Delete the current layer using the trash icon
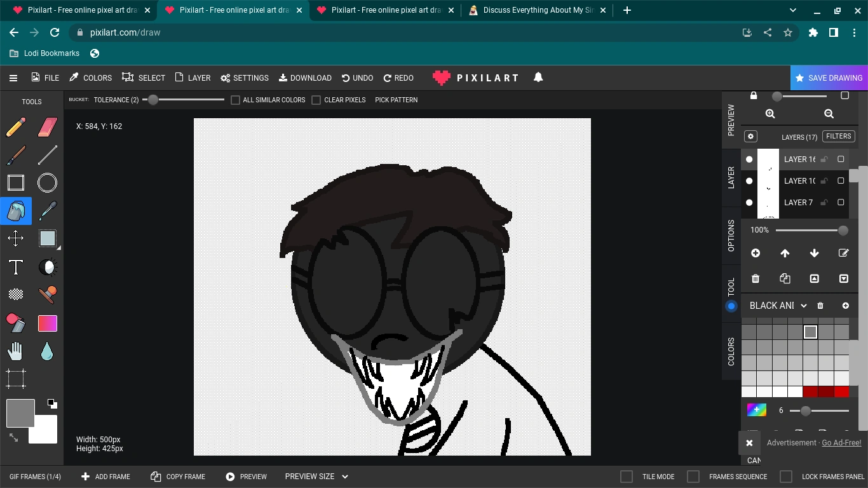 coord(756,278)
